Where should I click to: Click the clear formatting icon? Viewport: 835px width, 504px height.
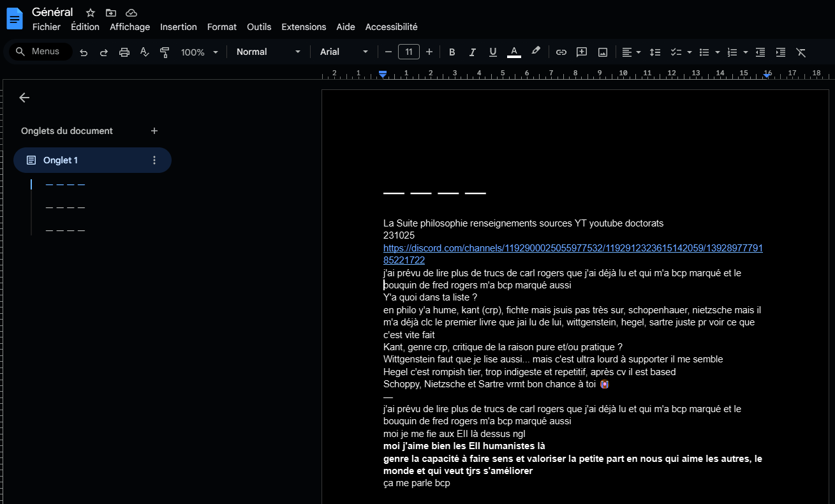801,52
